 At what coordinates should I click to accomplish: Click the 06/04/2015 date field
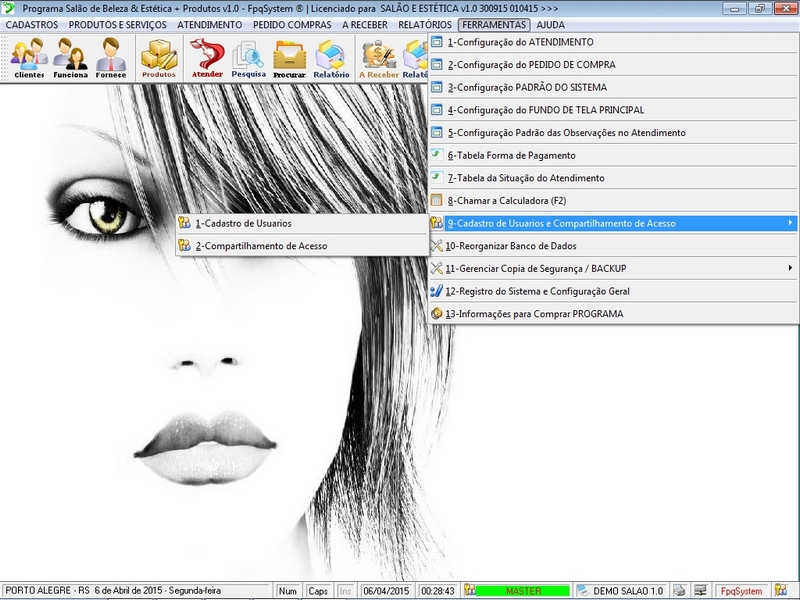coord(386,591)
